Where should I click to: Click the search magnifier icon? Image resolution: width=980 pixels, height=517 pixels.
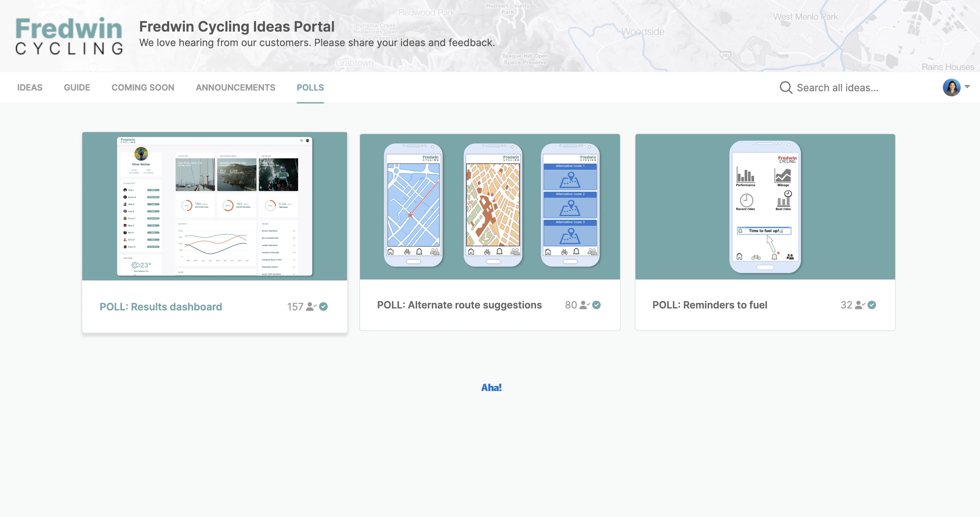[785, 88]
